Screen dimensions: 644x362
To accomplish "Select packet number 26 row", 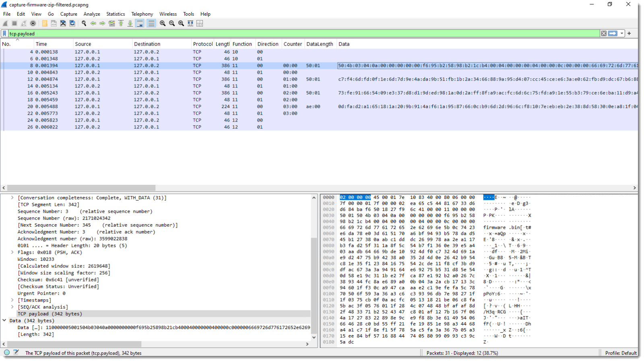I will pos(319,127).
